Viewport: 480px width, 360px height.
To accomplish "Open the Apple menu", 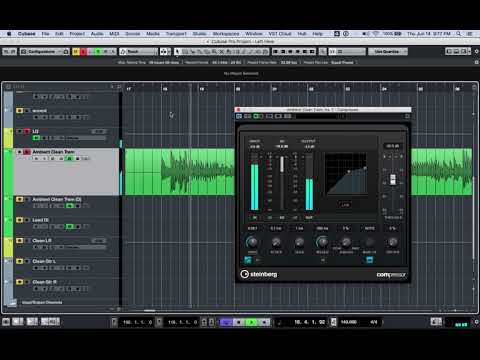I will click(9, 34).
